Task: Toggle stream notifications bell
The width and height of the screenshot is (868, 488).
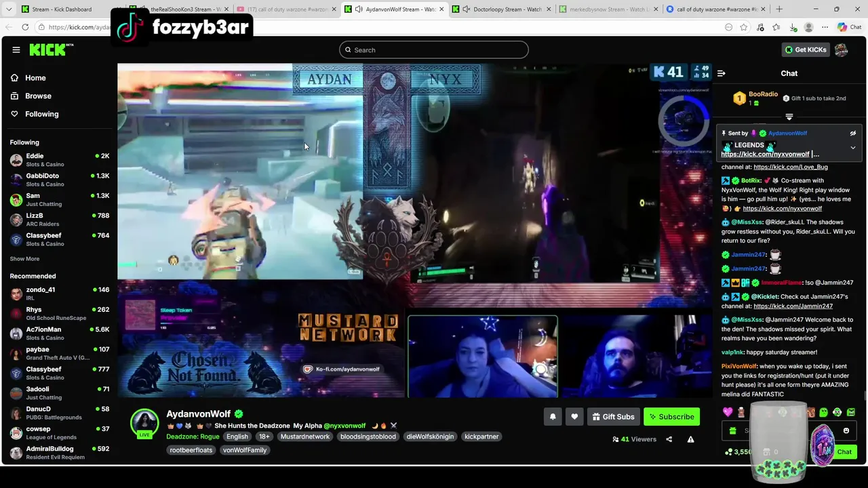Action: click(x=553, y=417)
